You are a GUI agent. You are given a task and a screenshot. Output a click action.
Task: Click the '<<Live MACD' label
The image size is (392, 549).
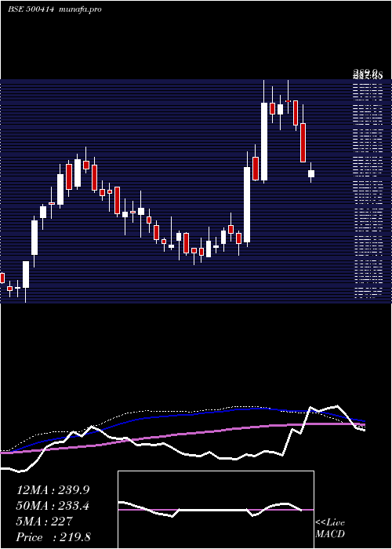tap(330, 529)
